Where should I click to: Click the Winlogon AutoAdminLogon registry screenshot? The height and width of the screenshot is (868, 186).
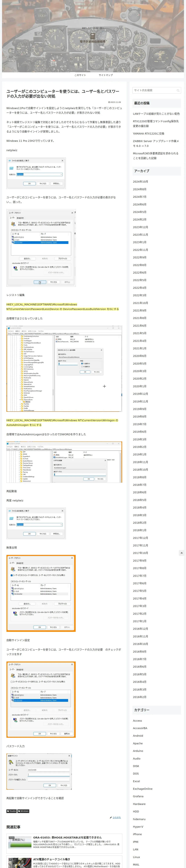pos(64,462)
